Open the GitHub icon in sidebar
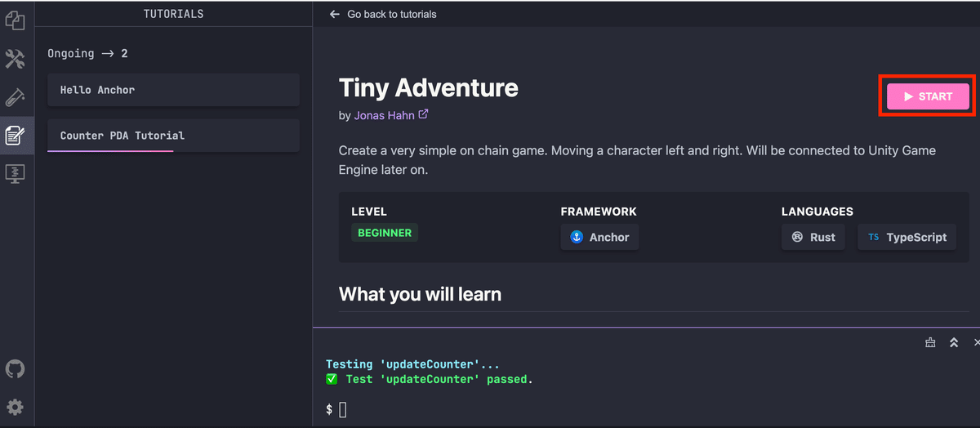980x428 pixels. [15, 369]
